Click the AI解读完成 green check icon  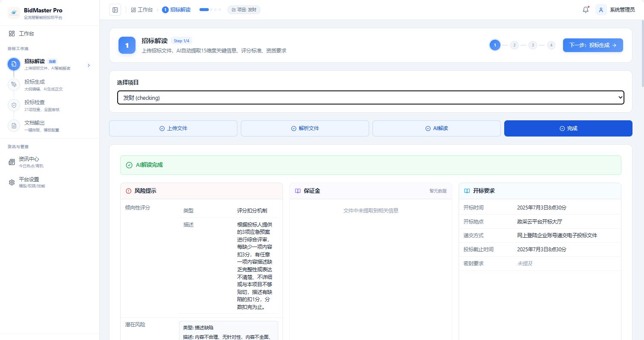pos(129,165)
